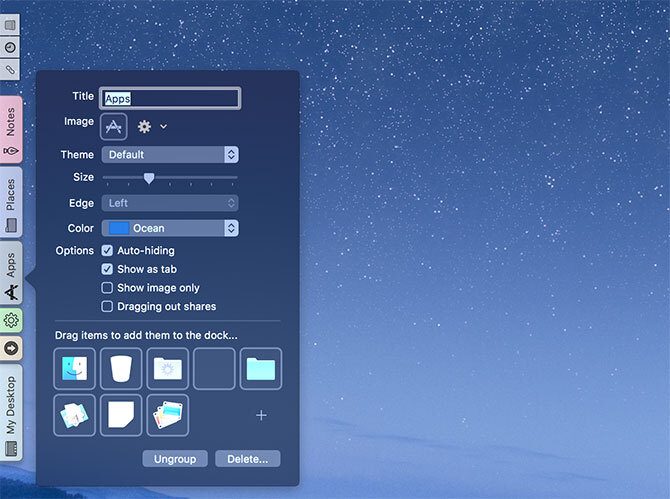The width and height of the screenshot is (670, 499).
Task: Select the cyan folder item in grid
Action: 261,369
